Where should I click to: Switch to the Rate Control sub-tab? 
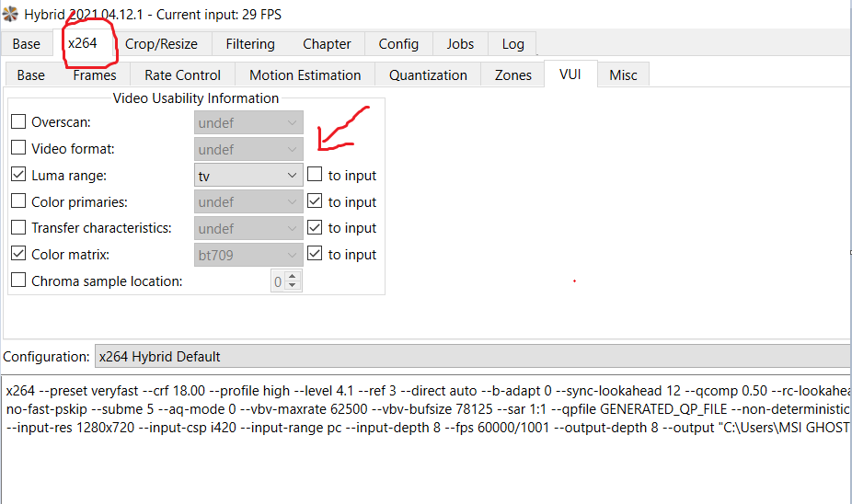[x=182, y=74]
